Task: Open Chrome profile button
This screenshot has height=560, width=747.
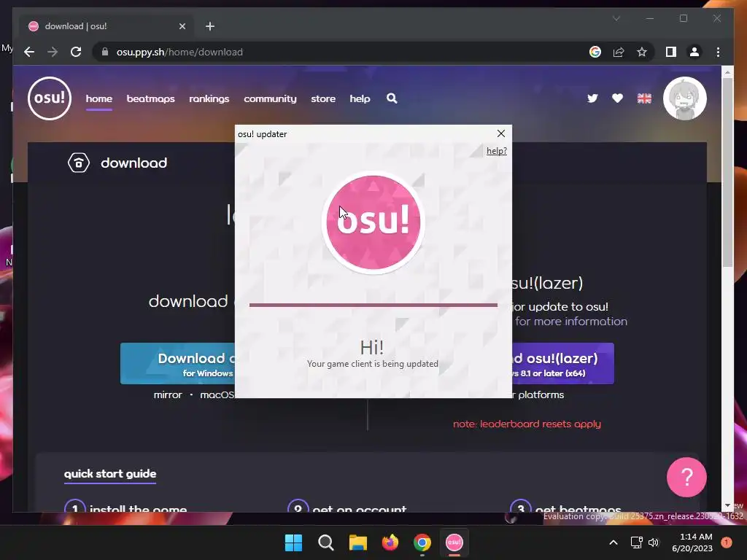Action: 694,52
